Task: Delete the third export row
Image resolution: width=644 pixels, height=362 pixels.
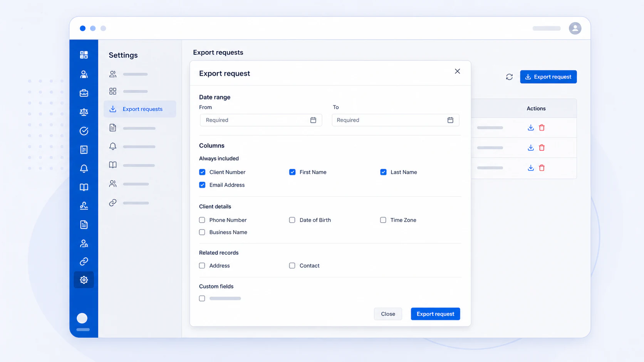Action: click(542, 168)
